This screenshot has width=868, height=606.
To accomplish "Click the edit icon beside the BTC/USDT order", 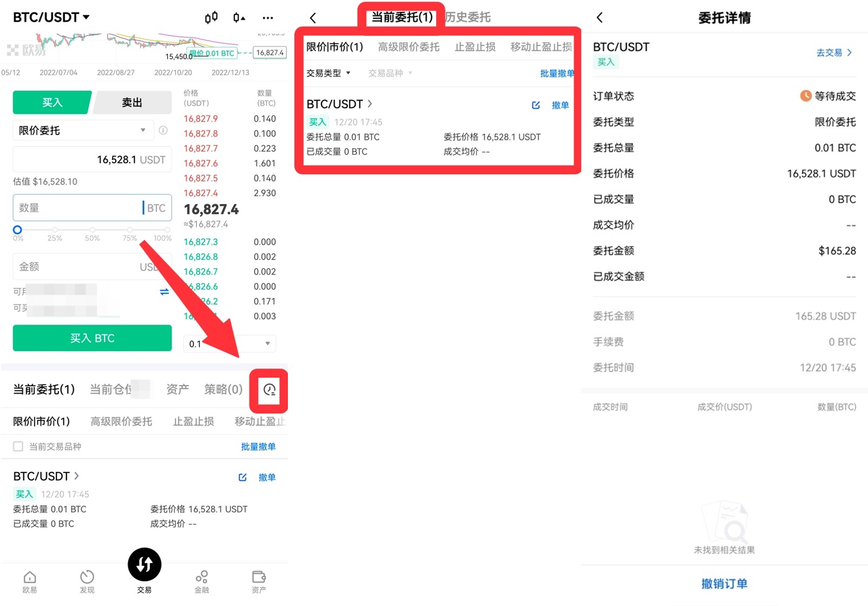I will (242, 477).
